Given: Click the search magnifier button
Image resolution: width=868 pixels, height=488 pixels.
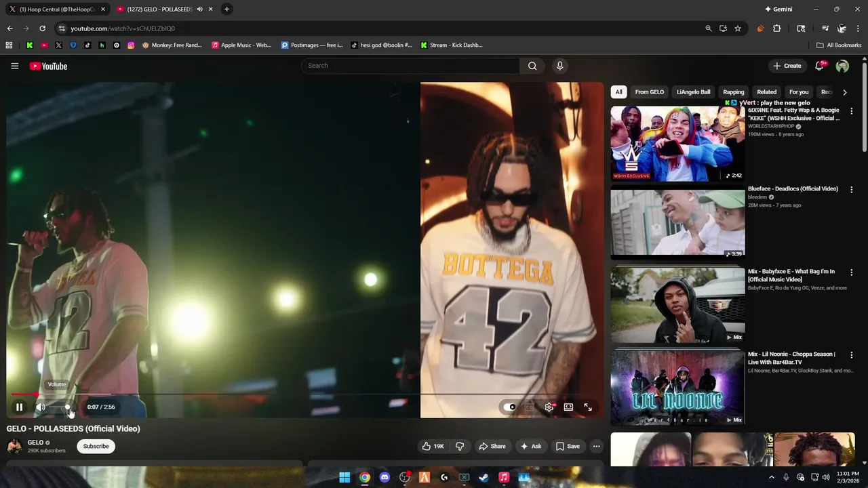Looking at the screenshot, I should (x=532, y=66).
